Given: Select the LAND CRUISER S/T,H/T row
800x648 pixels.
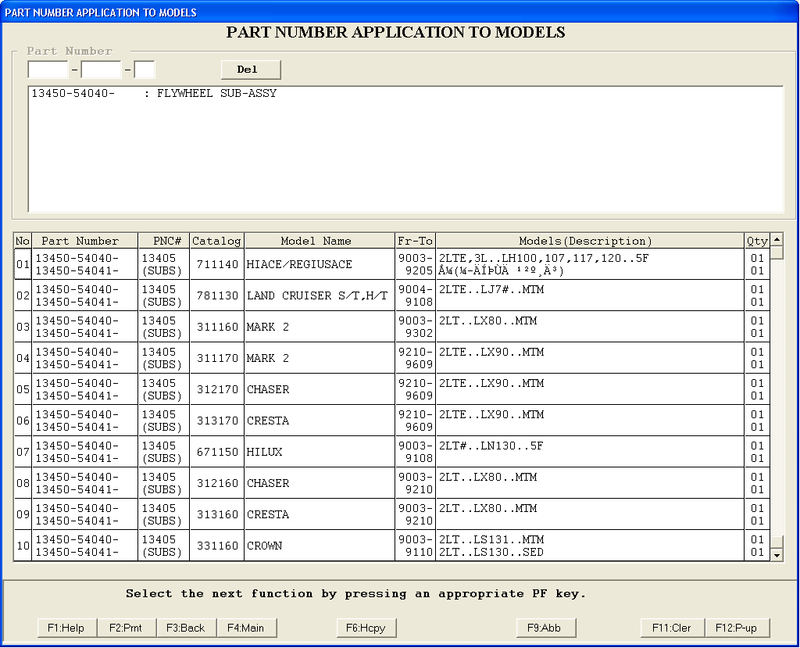Looking at the screenshot, I should (392, 295).
